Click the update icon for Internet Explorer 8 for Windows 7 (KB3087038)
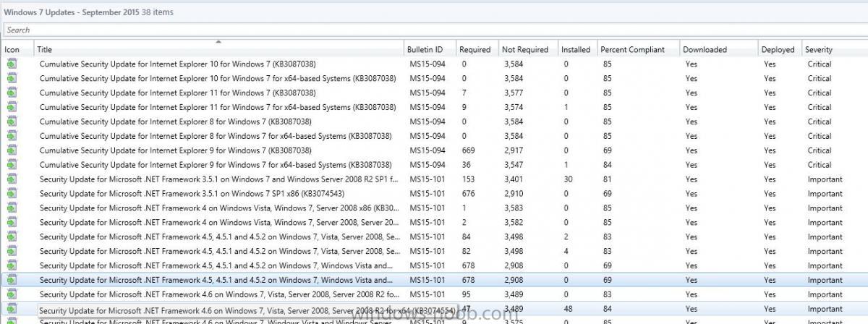 point(12,121)
